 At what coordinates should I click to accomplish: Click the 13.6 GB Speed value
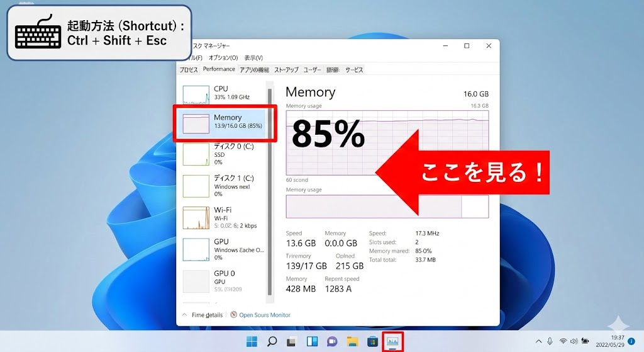301,243
